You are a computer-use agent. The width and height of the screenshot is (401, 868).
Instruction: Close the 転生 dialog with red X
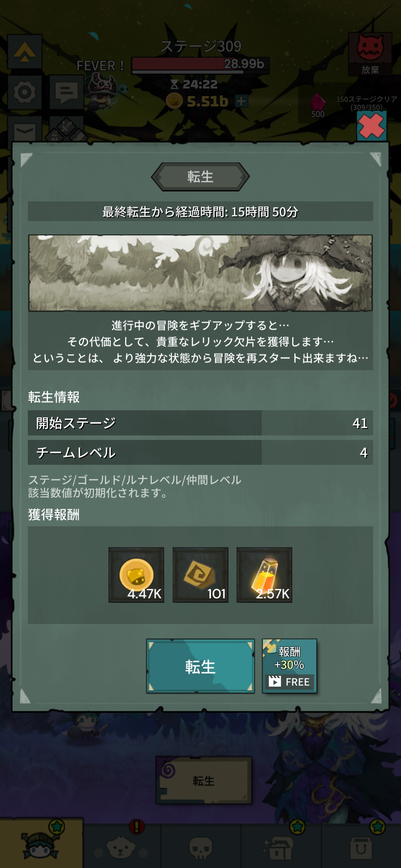coord(371,126)
